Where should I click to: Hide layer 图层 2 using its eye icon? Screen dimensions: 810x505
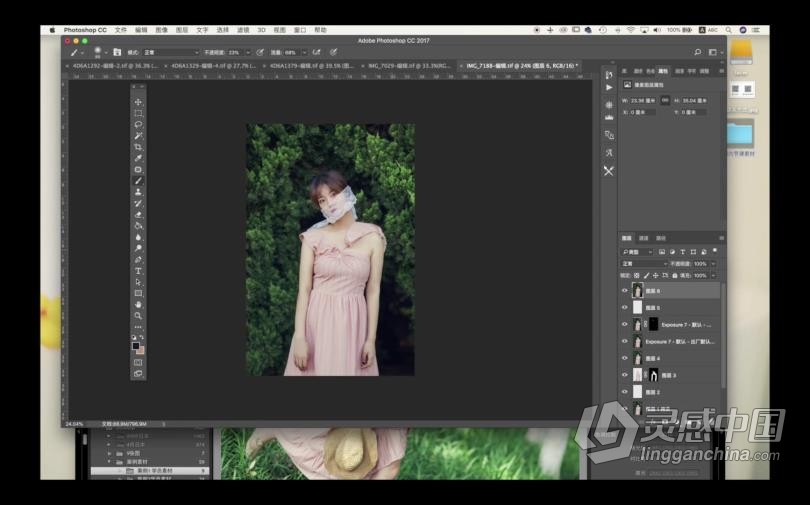click(x=625, y=392)
